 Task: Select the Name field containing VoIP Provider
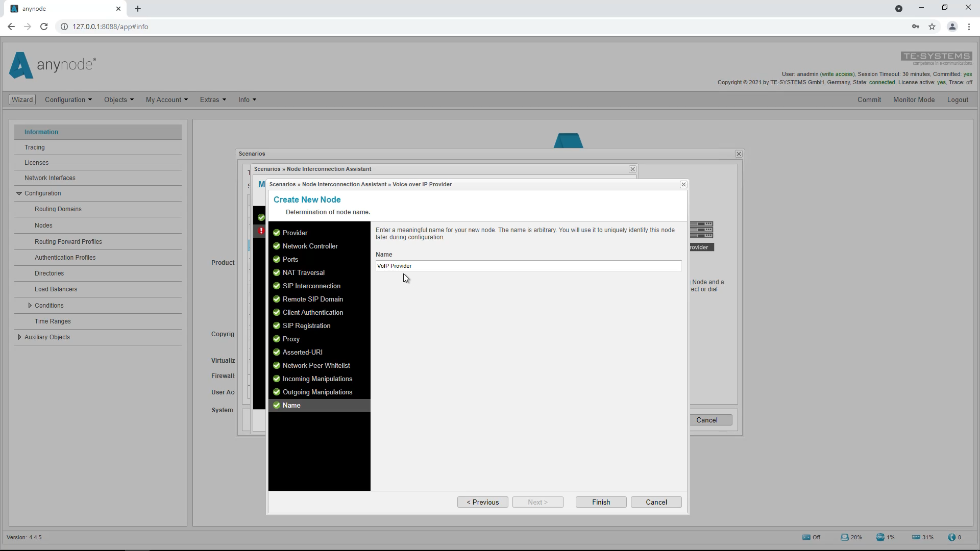click(x=528, y=266)
